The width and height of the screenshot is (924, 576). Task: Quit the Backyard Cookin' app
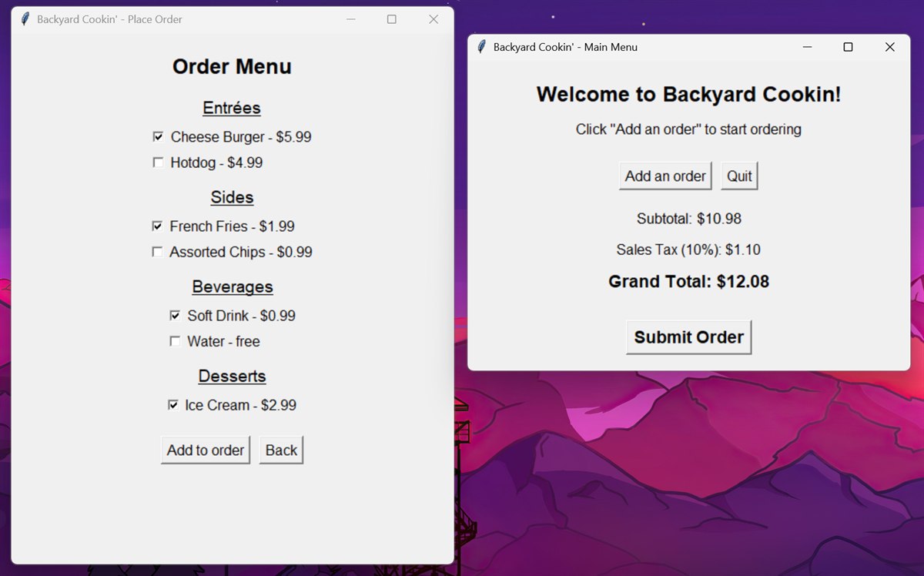tap(739, 176)
